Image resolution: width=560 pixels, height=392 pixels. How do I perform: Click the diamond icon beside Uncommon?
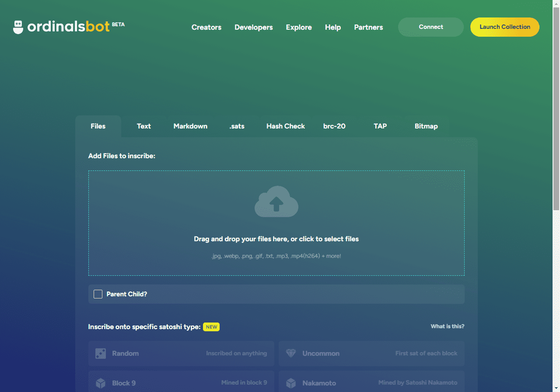(x=291, y=353)
